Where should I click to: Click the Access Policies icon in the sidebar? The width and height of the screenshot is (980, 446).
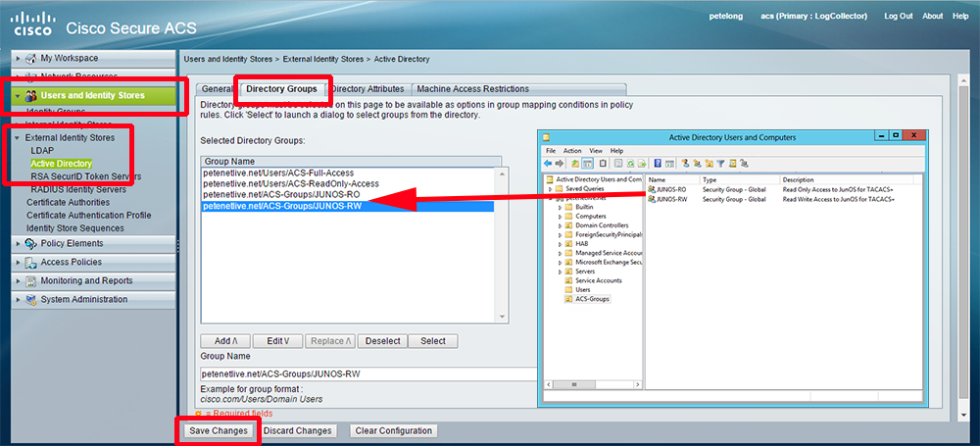(x=30, y=262)
